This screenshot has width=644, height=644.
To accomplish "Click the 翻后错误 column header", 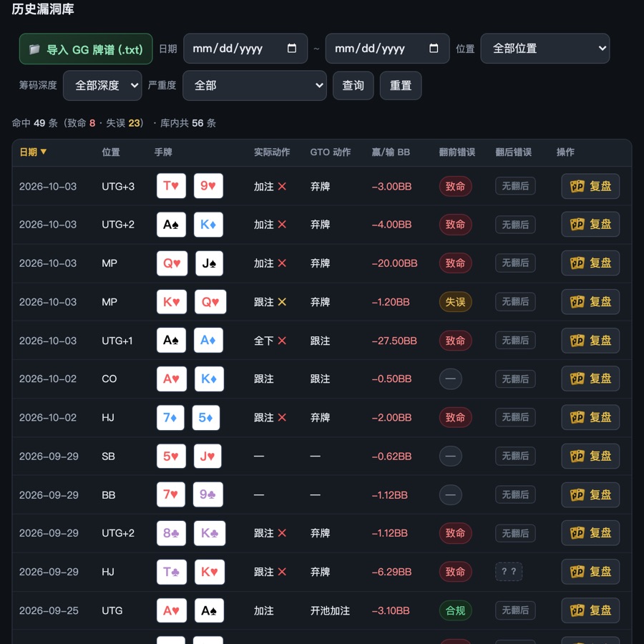I will 513,152.
